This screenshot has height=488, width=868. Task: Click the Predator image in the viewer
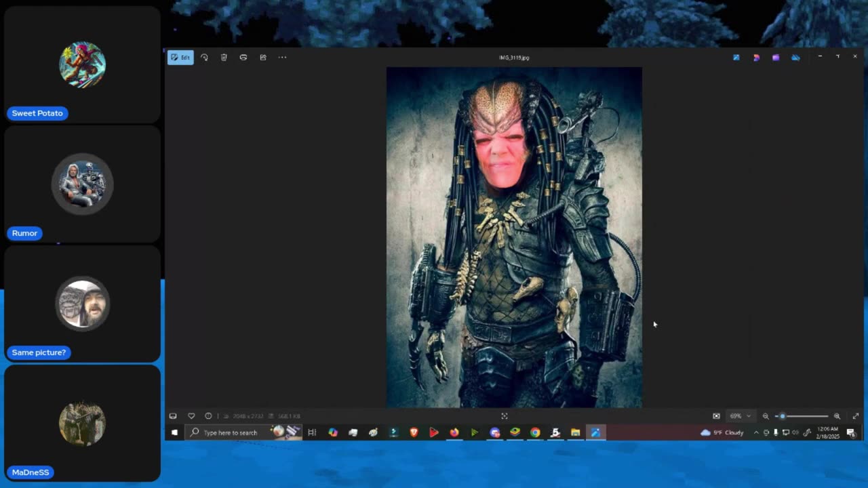coord(514,237)
